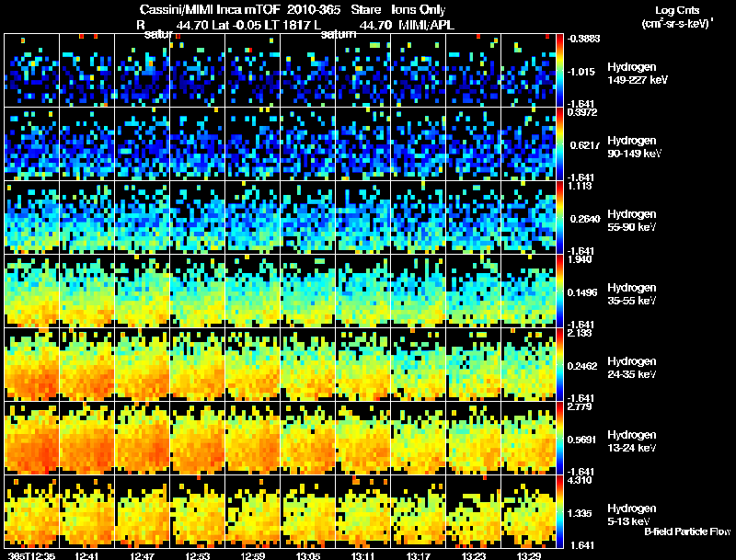
Task: Select the 90-149 keV image panel at 12:59
Action: [x=252, y=144]
